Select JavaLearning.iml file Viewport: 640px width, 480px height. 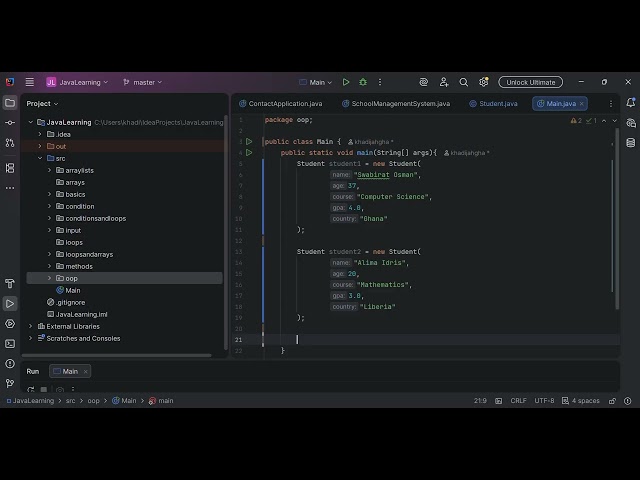tap(77, 314)
